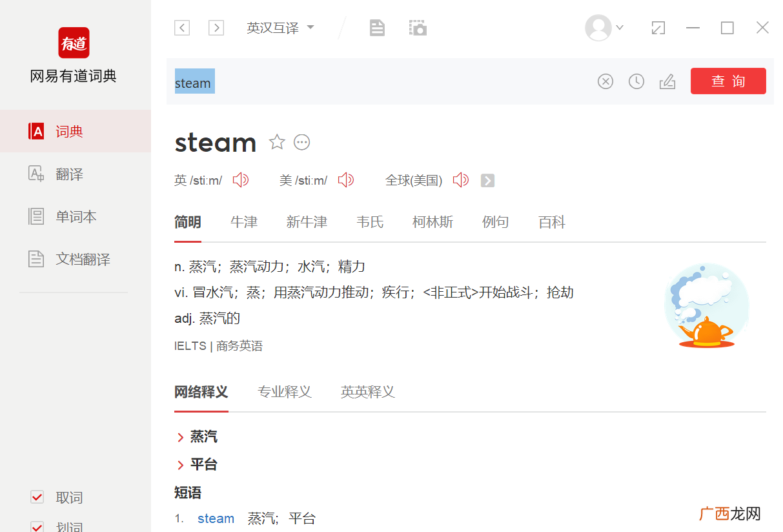Click the adj. 蒸汽的 definition line
This screenshot has width=783, height=532.
pos(207,318)
